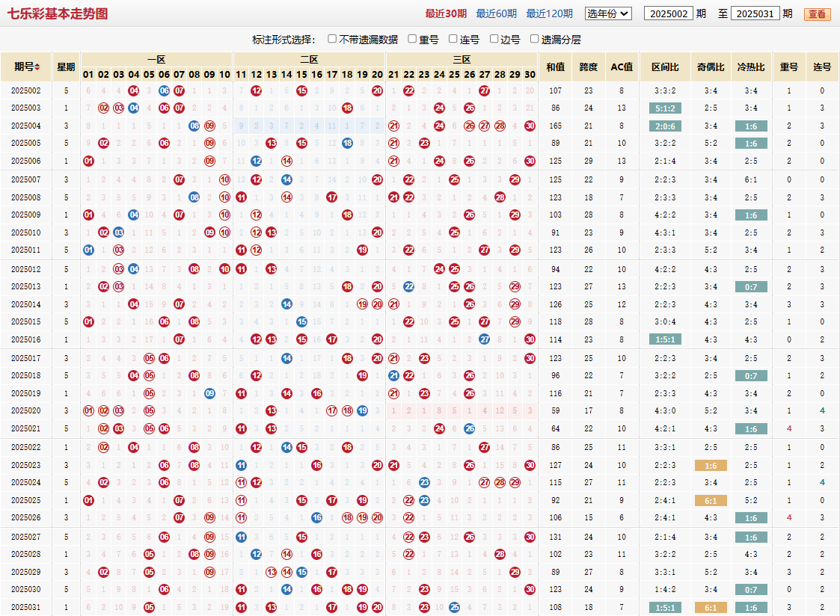Click blue ball 06 in row 2025002
This screenshot has width=840, height=616.
(164, 91)
